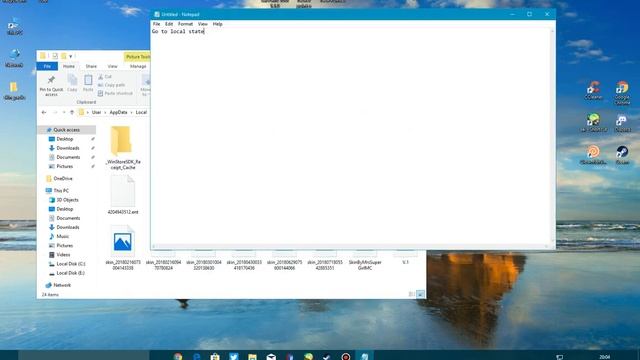Switch Explorer to large icons view button

(420, 294)
